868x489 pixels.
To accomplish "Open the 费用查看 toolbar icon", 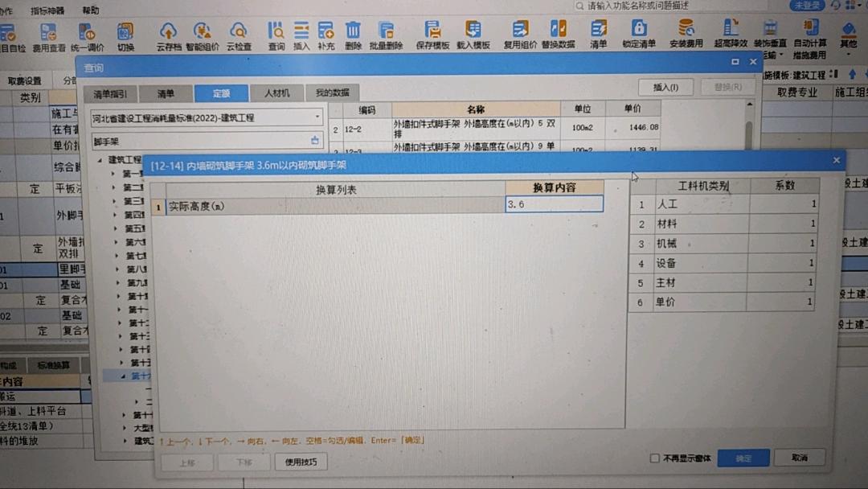I will coord(49,36).
